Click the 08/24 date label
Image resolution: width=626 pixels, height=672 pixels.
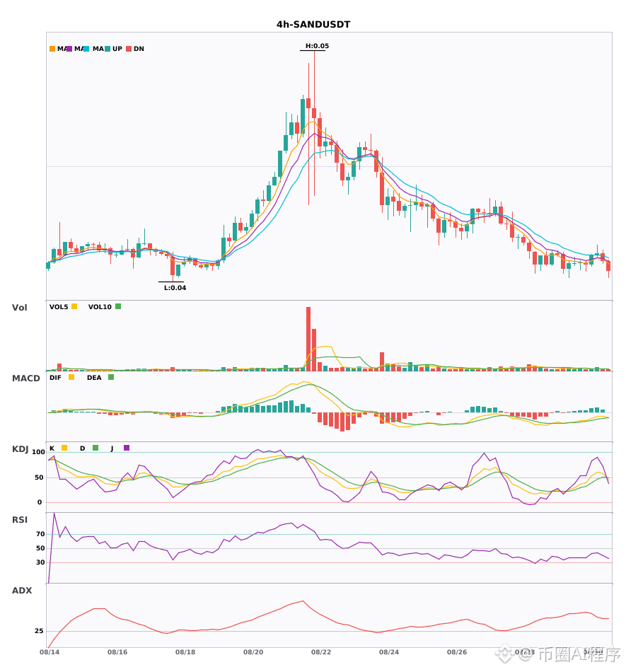389,652
